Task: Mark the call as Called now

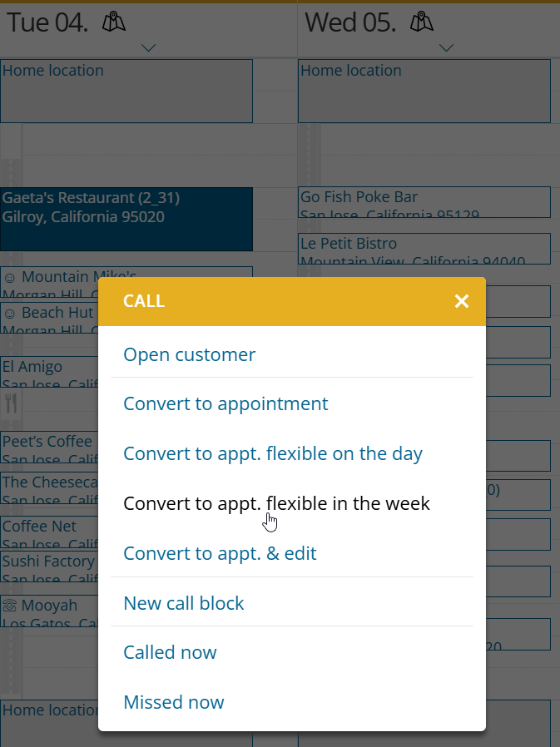Action: click(x=170, y=652)
